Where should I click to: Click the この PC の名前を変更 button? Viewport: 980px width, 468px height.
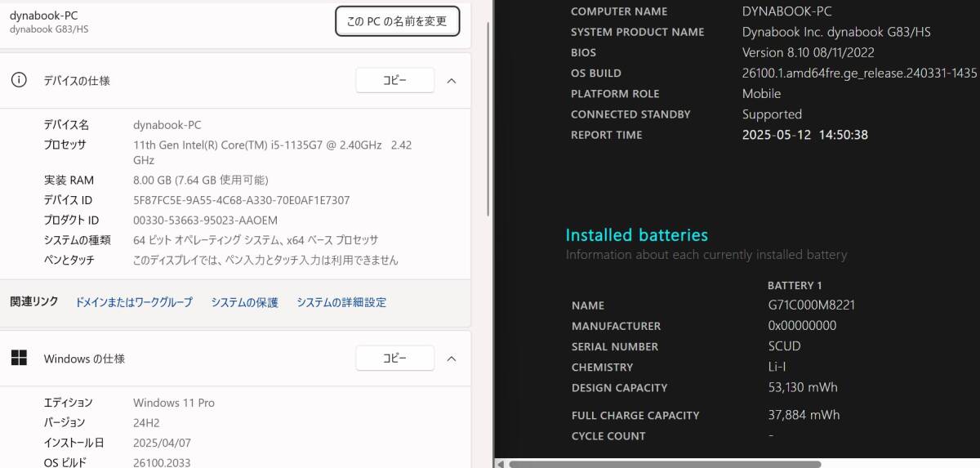397,21
